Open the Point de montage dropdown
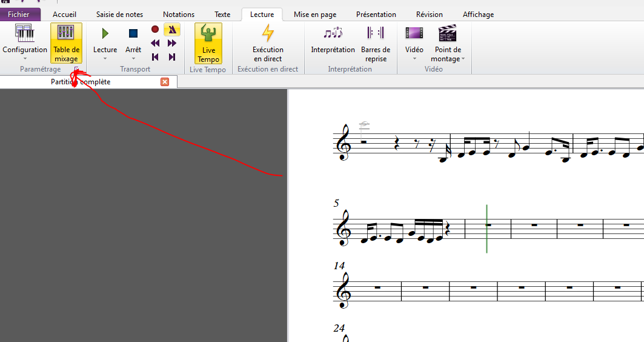This screenshot has width=644, height=342. pos(448,43)
